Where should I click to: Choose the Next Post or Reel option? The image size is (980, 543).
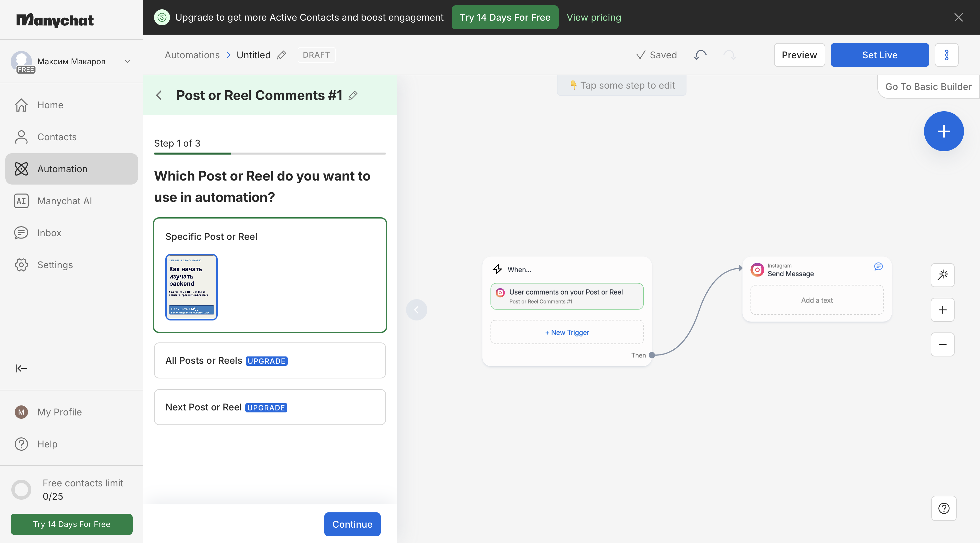click(x=270, y=407)
